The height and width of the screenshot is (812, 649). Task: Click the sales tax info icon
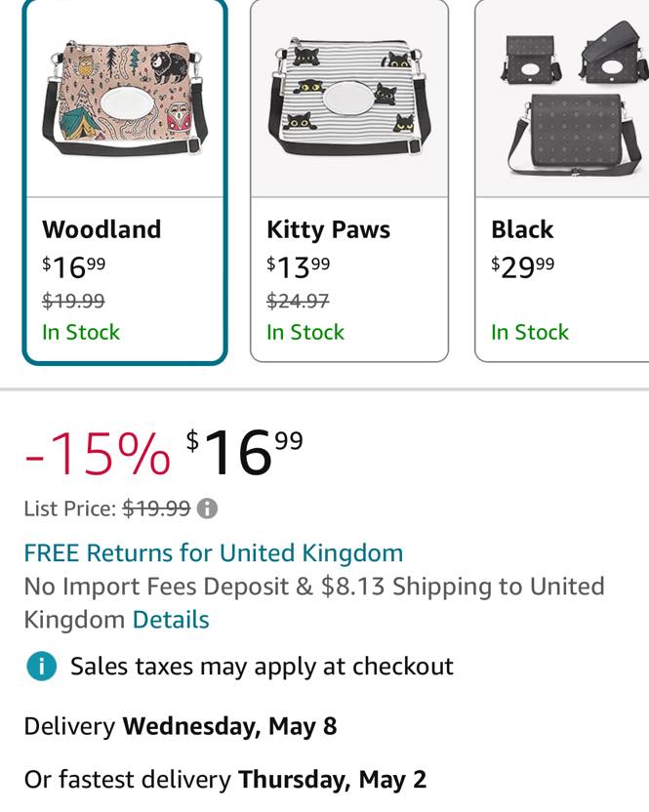(x=41, y=666)
